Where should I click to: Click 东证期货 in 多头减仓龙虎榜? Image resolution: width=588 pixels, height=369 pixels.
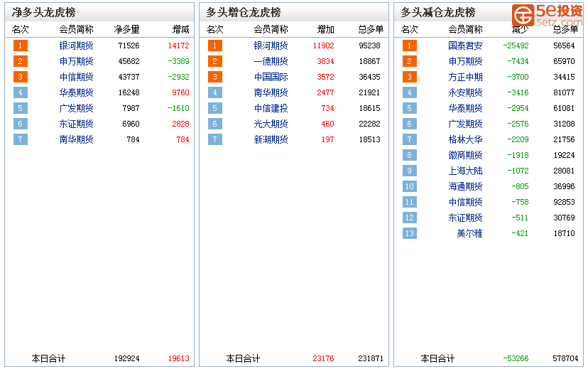click(x=465, y=218)
